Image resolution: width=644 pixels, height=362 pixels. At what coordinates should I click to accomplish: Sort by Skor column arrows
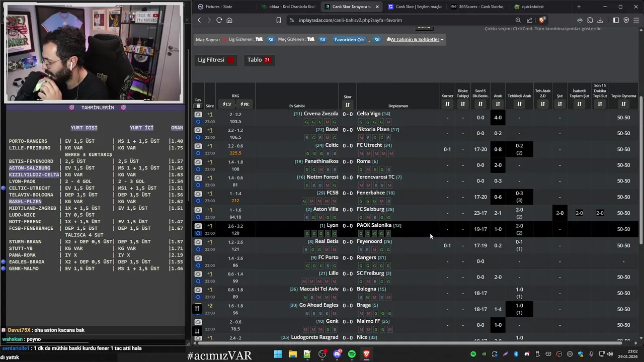tap(347, 105)
